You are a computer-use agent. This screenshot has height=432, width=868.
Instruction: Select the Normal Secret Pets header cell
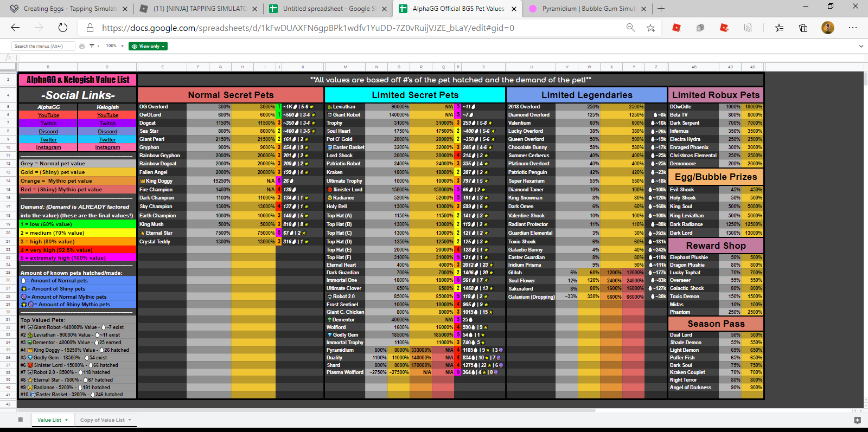(231, 95)
